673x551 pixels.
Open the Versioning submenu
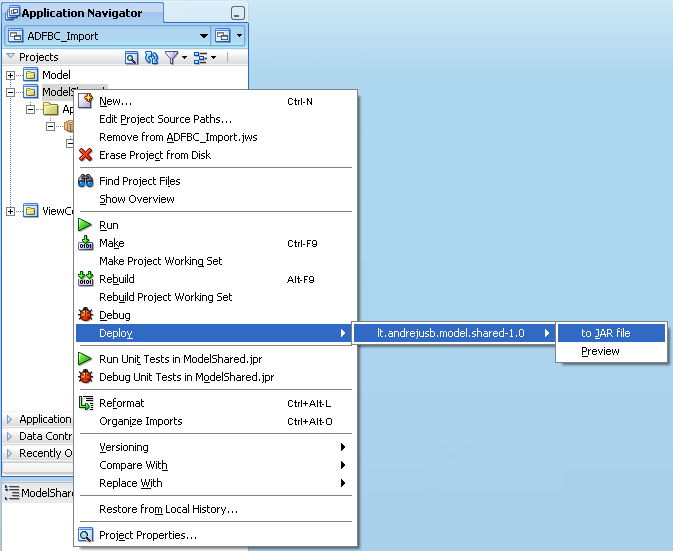(x=216, y=447)
